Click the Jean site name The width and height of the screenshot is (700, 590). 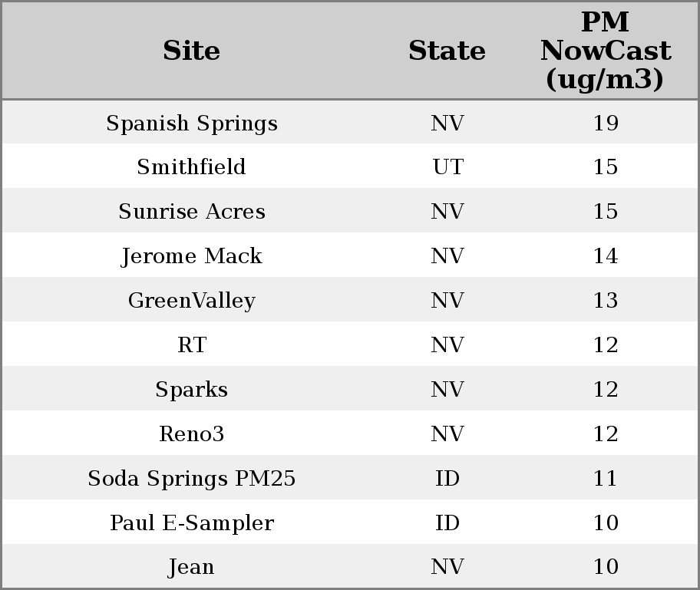192,568
